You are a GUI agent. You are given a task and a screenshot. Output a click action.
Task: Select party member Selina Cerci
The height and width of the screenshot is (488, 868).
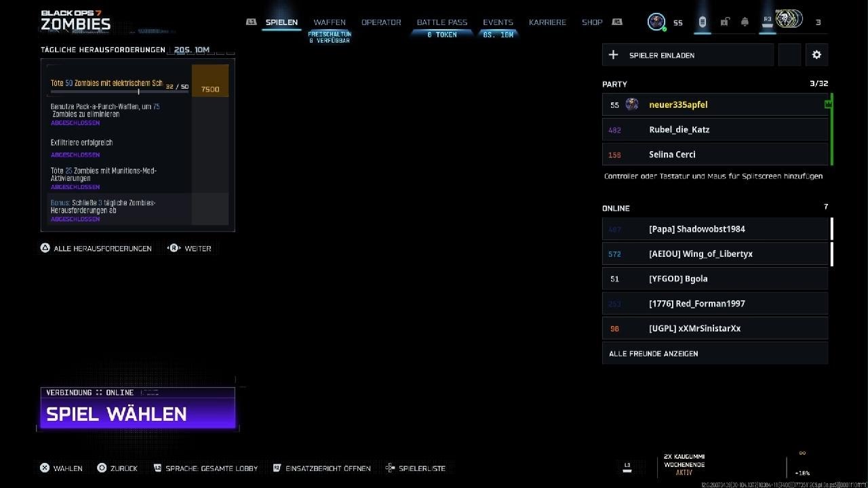(715, 155)
